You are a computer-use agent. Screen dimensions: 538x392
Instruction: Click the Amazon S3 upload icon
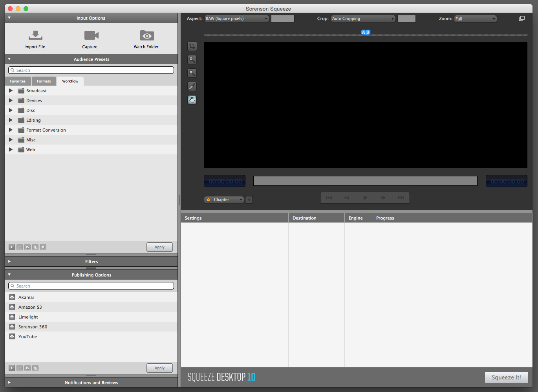point(12,307)
